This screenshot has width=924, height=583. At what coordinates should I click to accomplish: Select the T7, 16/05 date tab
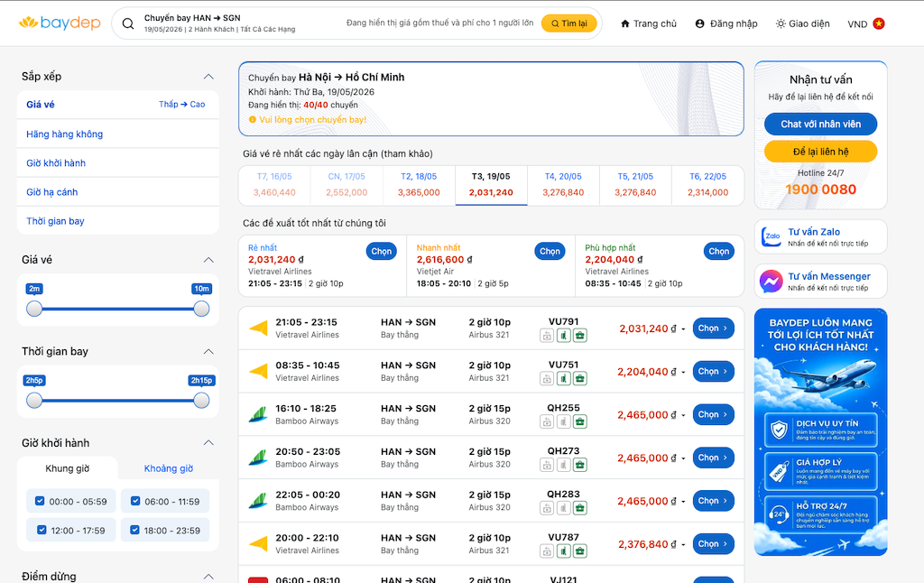(x=274, y=184)
